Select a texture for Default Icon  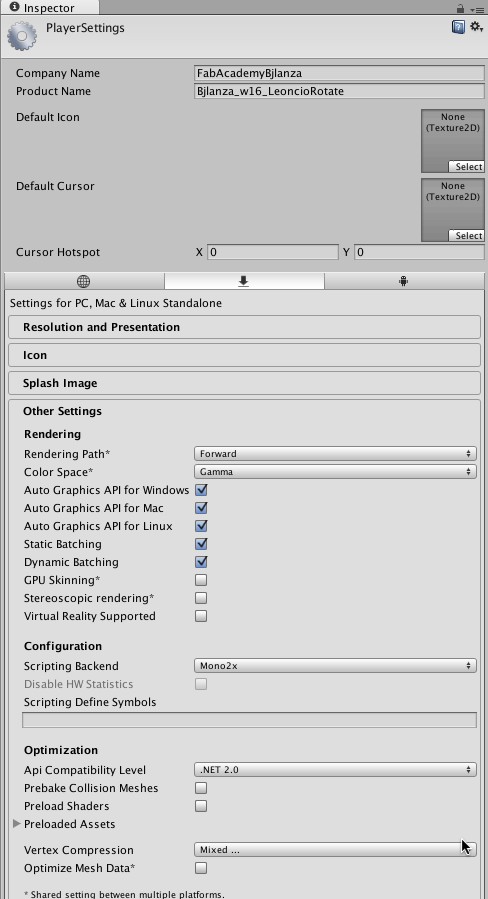pyautogui.click(x=466, y=166)
